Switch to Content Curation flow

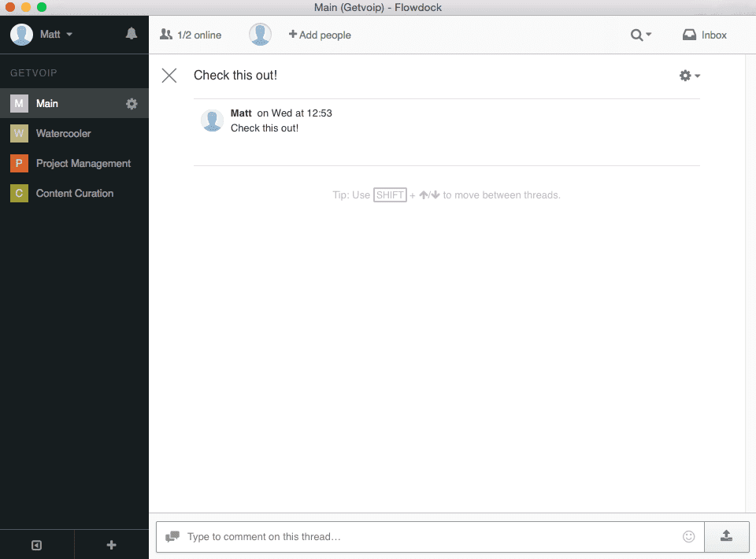74,193
